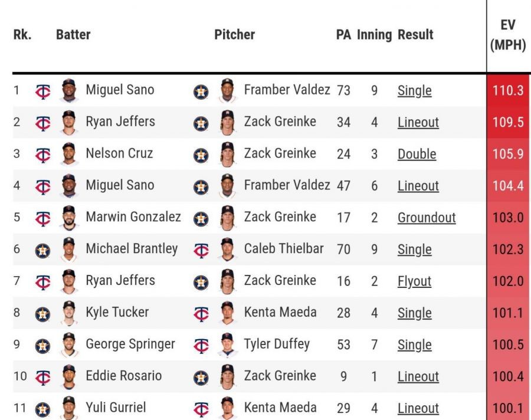Sort by the Pitcher column header
This screenshot has height=420, width=531.
[x=234, y=35]
